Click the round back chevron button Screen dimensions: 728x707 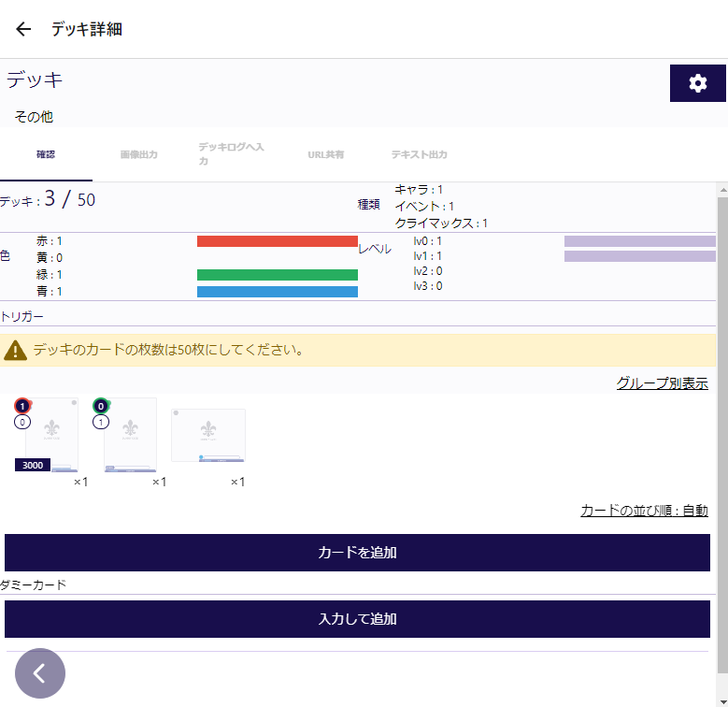(40, 673)
